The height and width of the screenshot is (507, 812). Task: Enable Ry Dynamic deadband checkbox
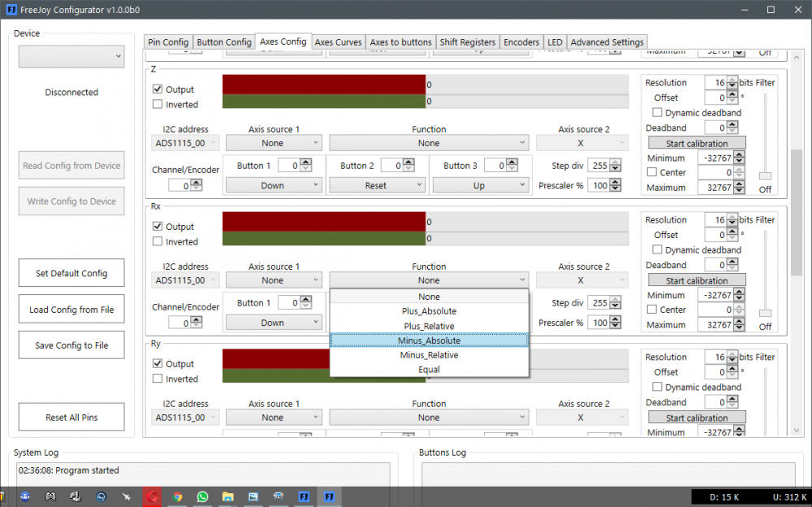pyautogui.click(x=657, y=388)
